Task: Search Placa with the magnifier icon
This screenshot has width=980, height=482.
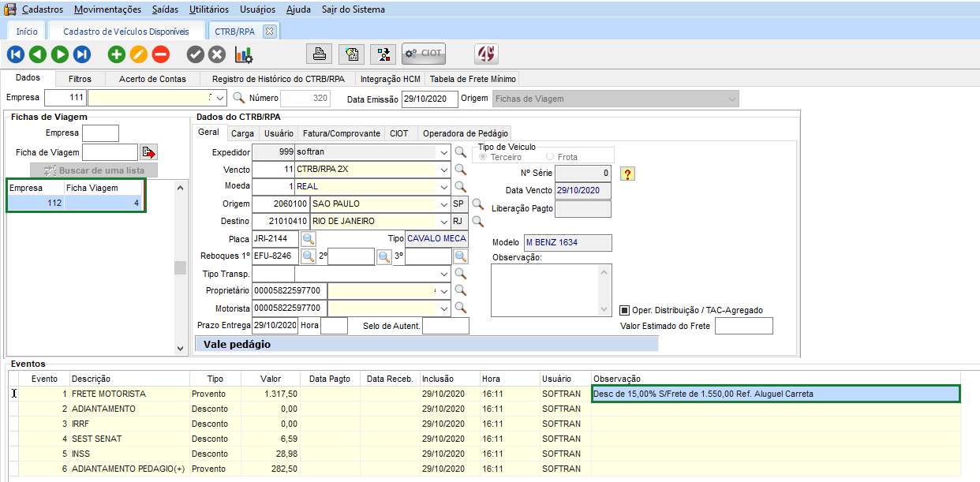Action: tap(309, 239)
